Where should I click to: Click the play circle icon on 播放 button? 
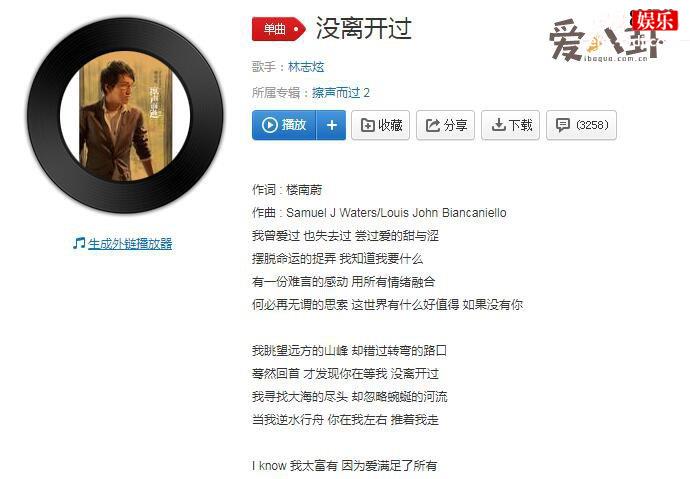point(269,125)
